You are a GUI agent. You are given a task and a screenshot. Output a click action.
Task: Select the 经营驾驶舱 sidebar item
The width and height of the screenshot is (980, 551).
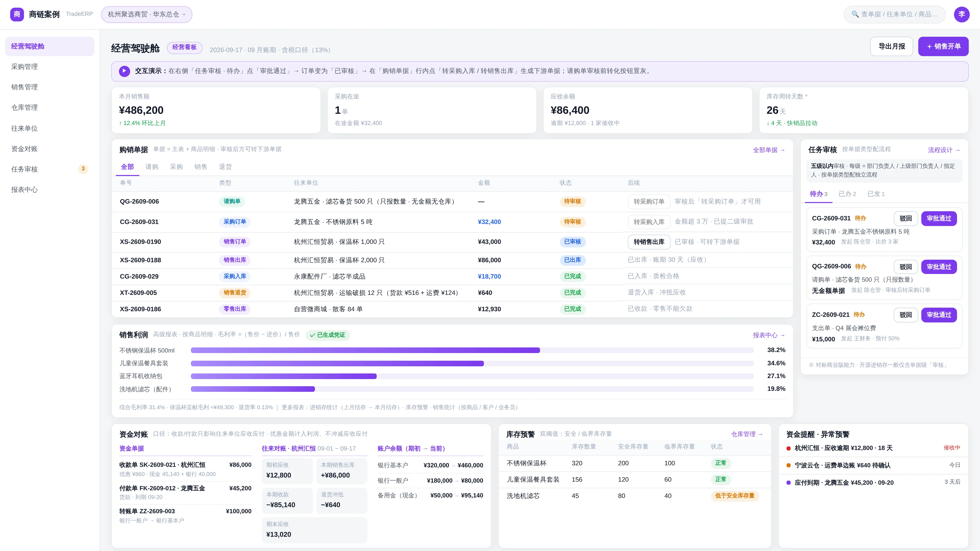click(x=50, y=46)
